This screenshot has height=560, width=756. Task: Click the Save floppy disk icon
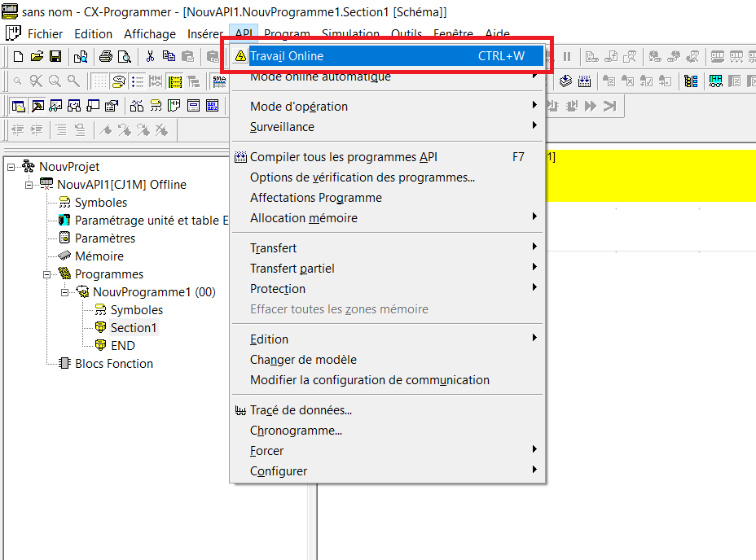point(55,56)
